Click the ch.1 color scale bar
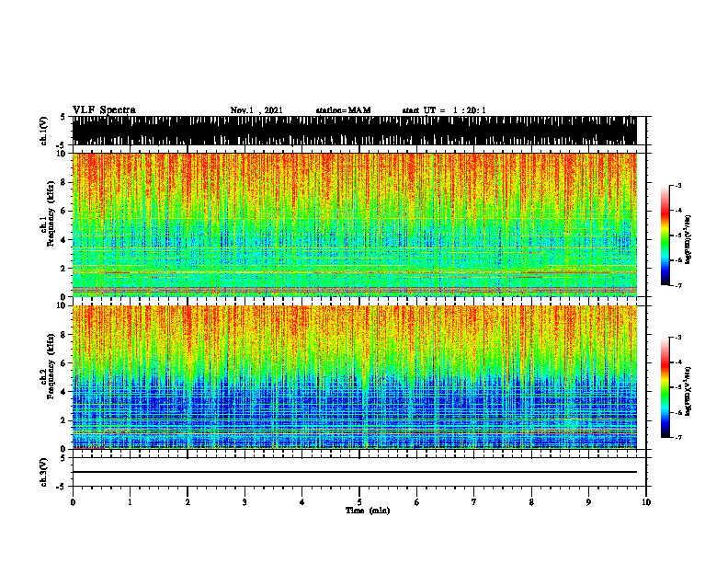 click(665, 236)
